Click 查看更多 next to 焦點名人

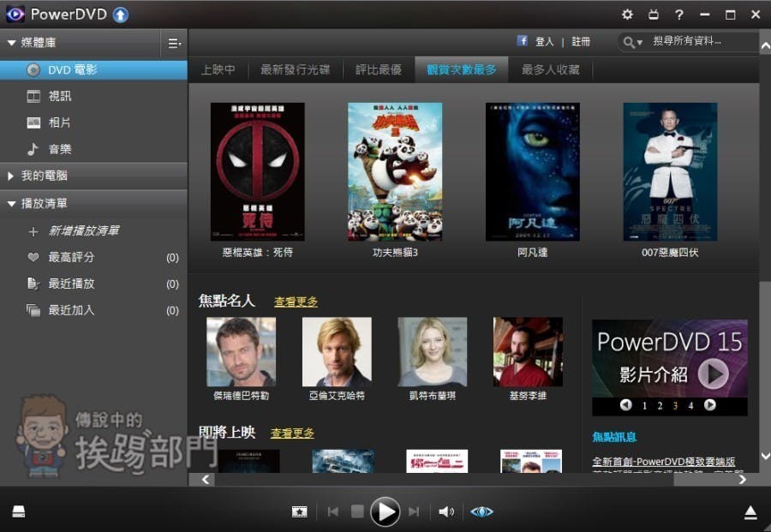296,302
